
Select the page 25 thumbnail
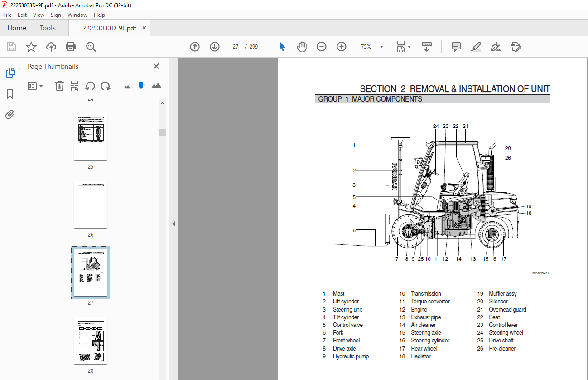pos(91,136)
